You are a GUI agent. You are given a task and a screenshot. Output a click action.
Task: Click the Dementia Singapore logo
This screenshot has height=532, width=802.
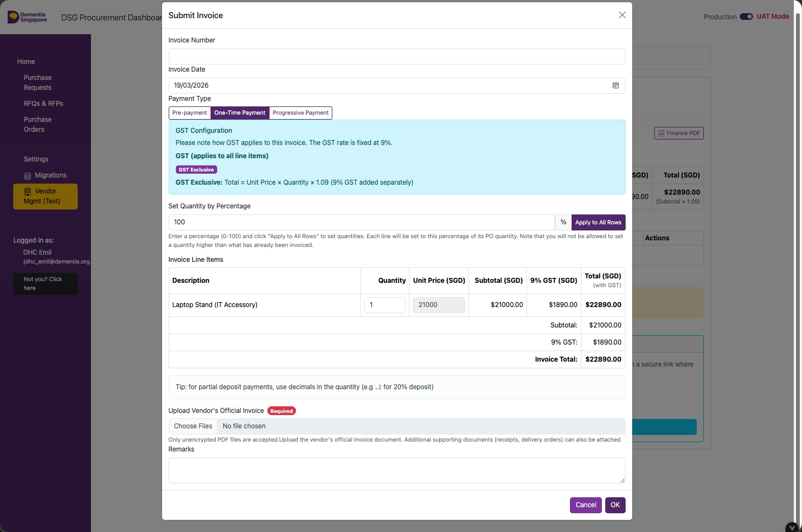pos(28,17)
